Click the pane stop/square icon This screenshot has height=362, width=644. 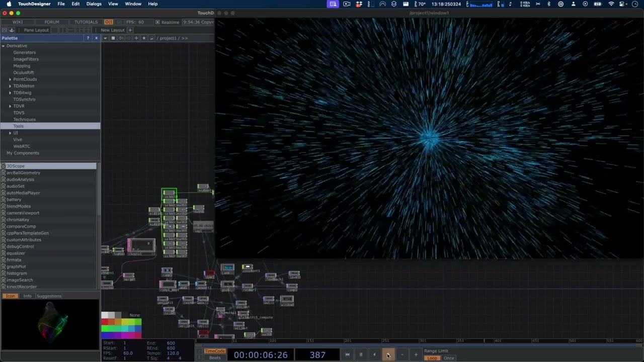pos(113,38)
